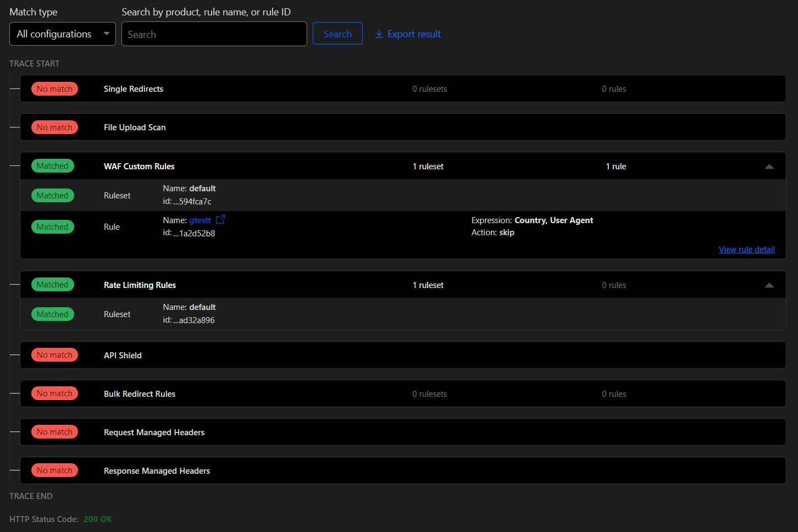
Task: Click the Response Managed Headers row
Action: 403,471
